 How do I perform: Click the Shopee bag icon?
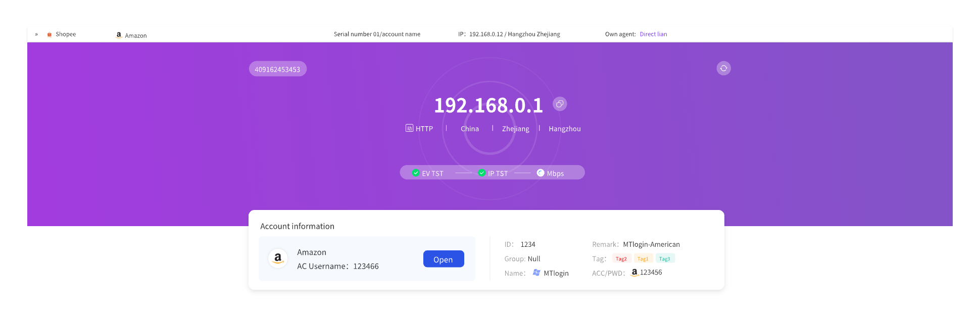tap(50, 34)
